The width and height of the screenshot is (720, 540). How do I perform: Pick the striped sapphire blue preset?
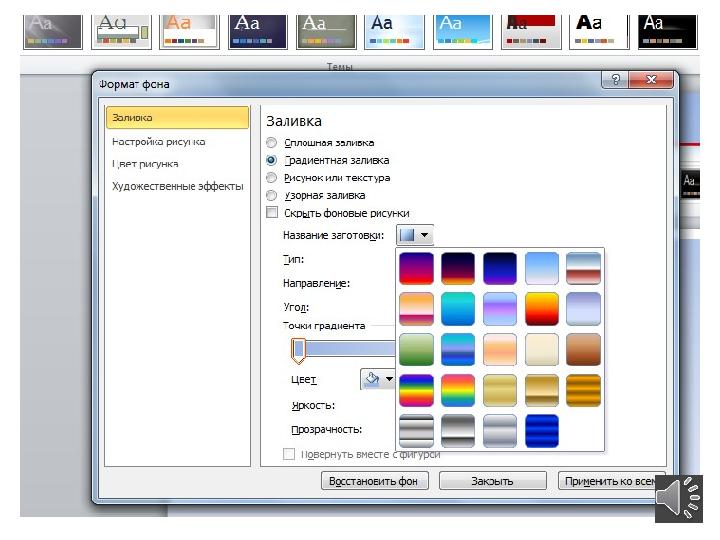(x=541, y=431)
